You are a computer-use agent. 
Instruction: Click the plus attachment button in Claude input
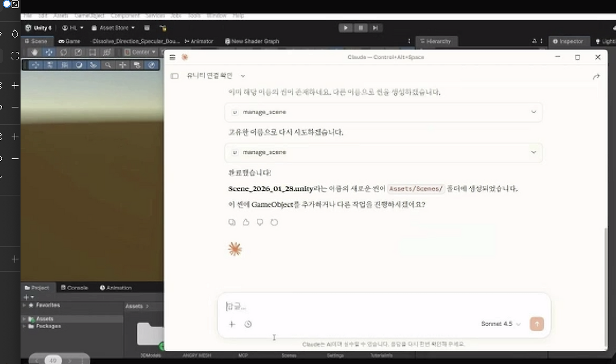232,324
